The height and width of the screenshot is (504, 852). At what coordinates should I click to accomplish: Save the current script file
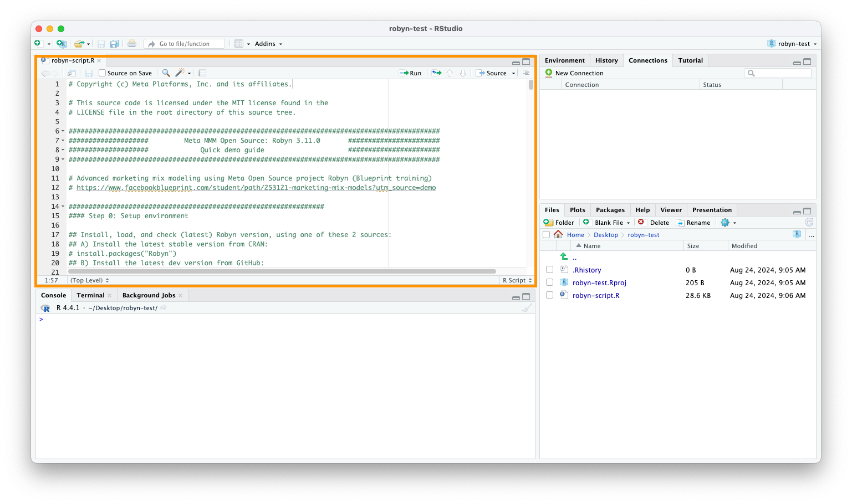(88, 73)
